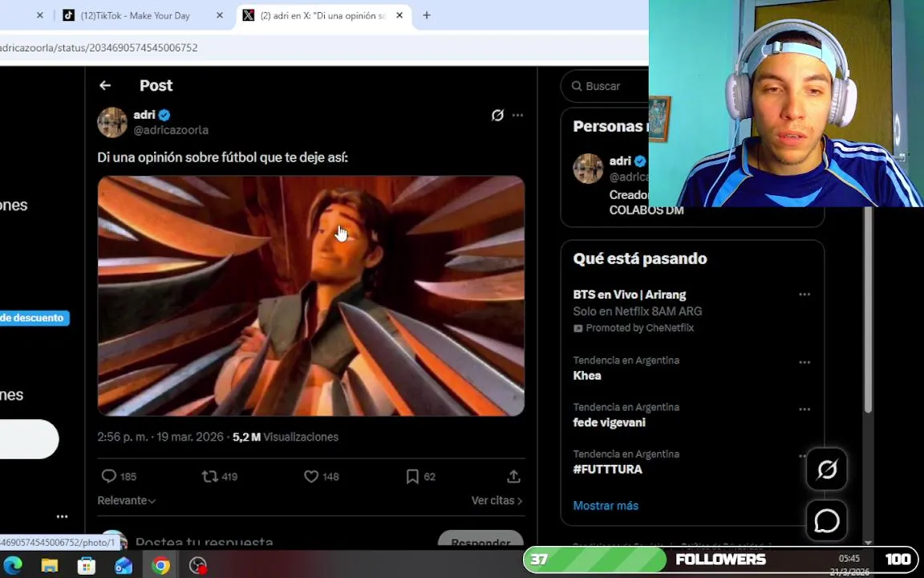Open Google Chrome from the taskbar
This screenshot has height=578, width=924.
160,565
